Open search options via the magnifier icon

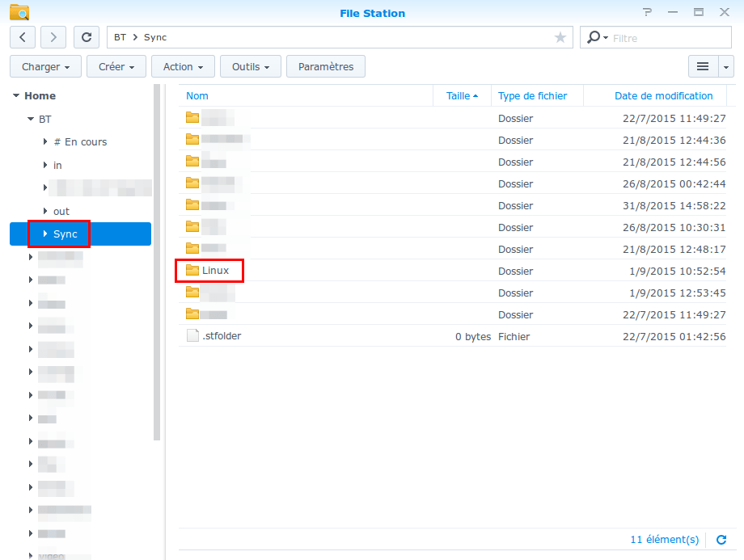click(x=597, y=37)
